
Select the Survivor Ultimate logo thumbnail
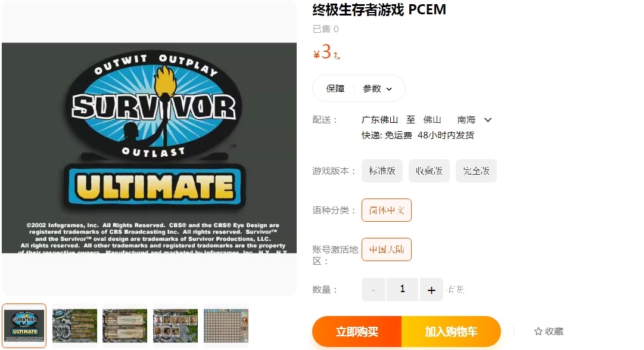tap(24, 326)
